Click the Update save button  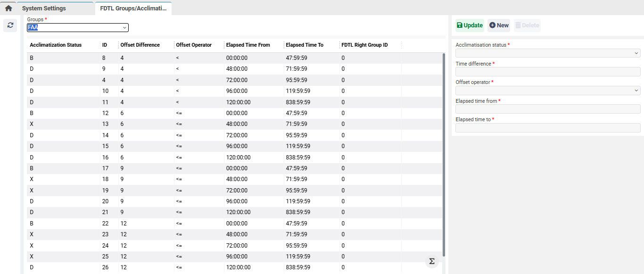point(470,25)
